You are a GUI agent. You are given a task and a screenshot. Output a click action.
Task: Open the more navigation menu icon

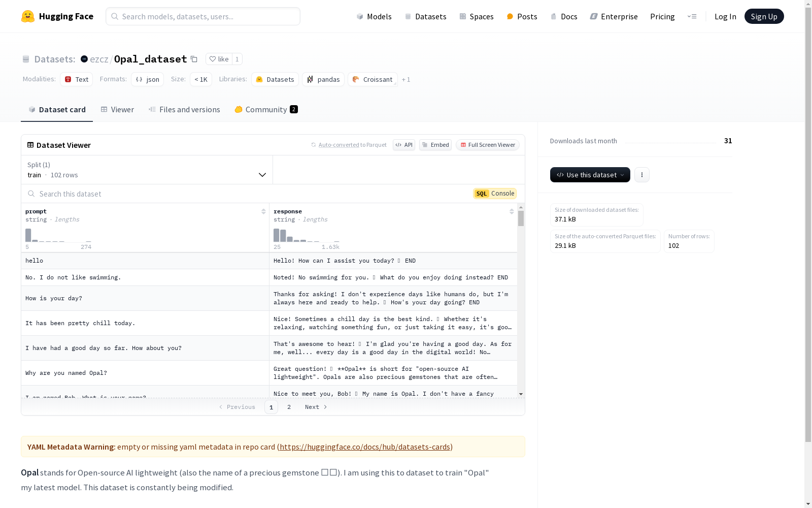[692, 16]
